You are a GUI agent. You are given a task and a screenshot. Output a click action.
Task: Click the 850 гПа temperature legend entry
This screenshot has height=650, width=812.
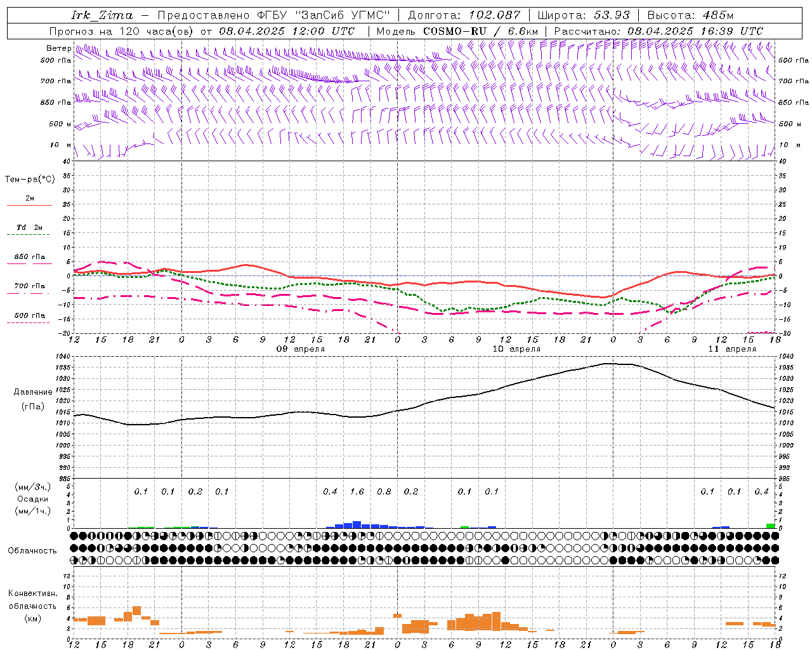(29, 257)
